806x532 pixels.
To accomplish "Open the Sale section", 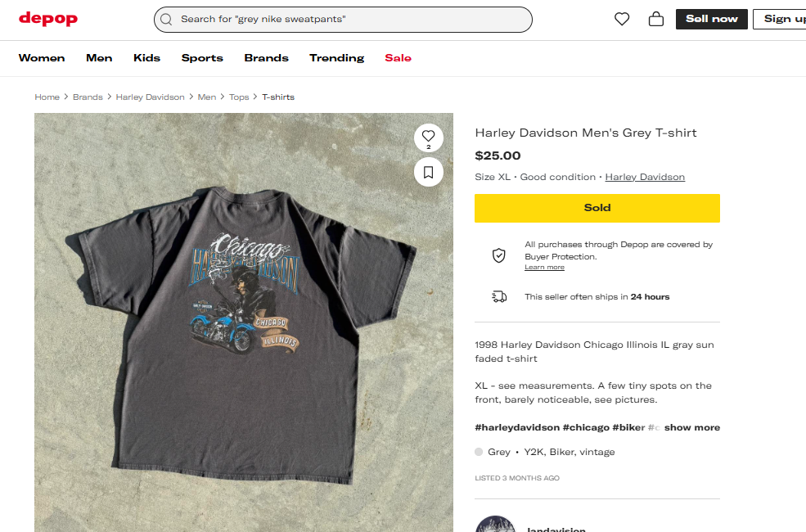I will [x=398, y=58].
